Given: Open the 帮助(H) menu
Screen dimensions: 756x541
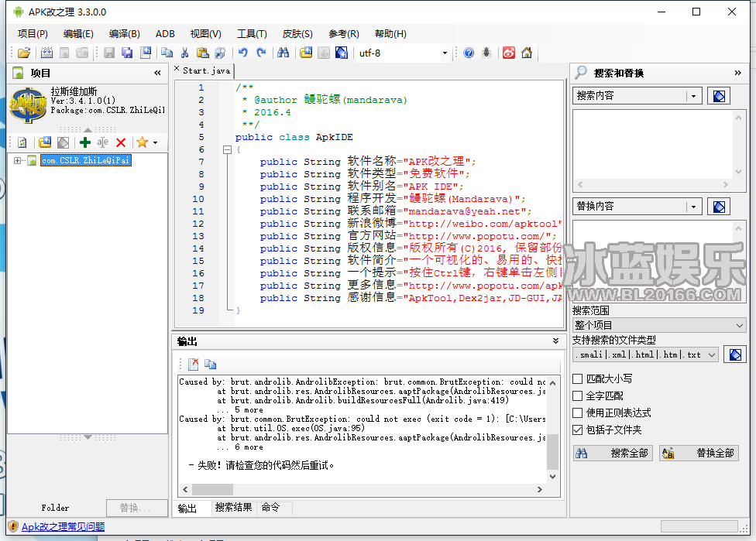Looking at the screenshot, I should coord(390,34).
